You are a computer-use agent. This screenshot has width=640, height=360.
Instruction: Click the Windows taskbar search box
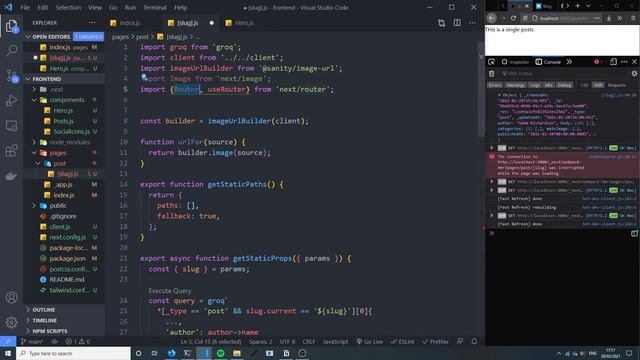pos(73,353)
